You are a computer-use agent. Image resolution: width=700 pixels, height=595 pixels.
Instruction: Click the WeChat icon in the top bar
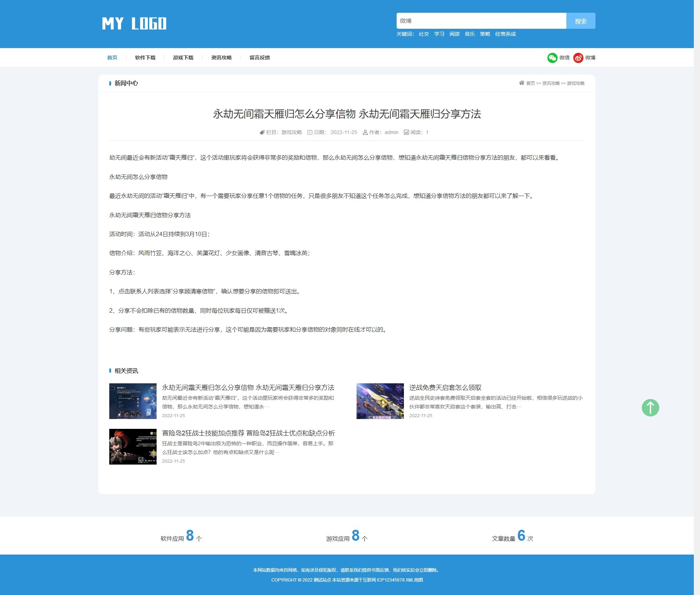click(552, 58)
